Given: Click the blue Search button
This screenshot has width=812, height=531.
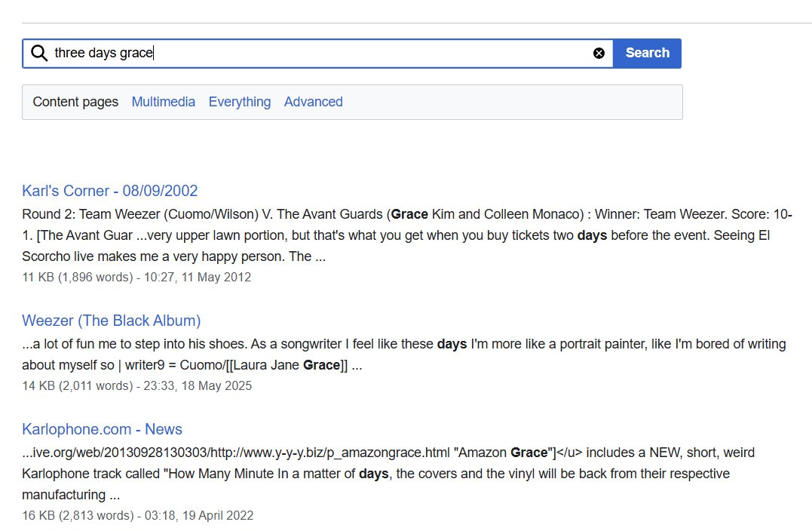Looking at the screenshot, I should tap(647, 54).
